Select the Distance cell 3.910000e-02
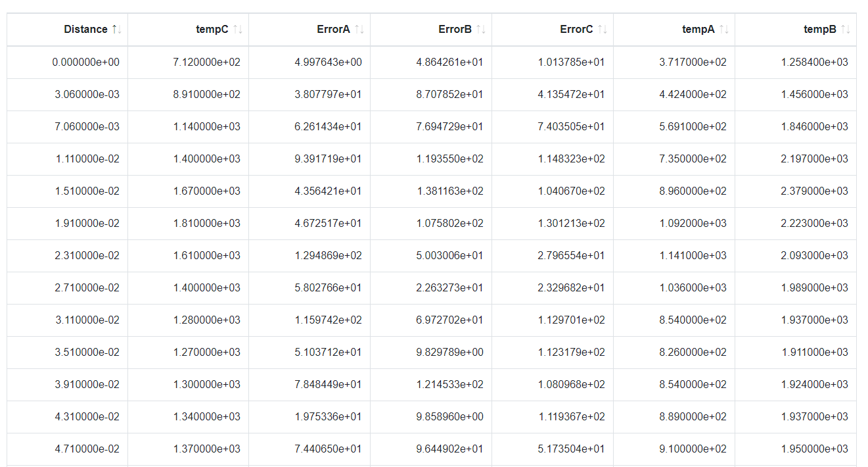868x467 pixels. pos(68,385)
